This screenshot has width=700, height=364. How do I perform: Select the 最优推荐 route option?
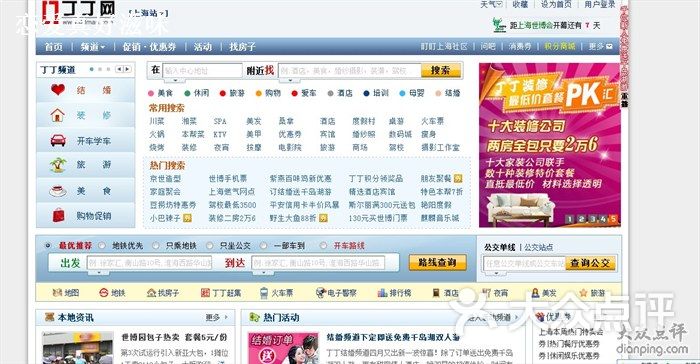pos(48,245)
